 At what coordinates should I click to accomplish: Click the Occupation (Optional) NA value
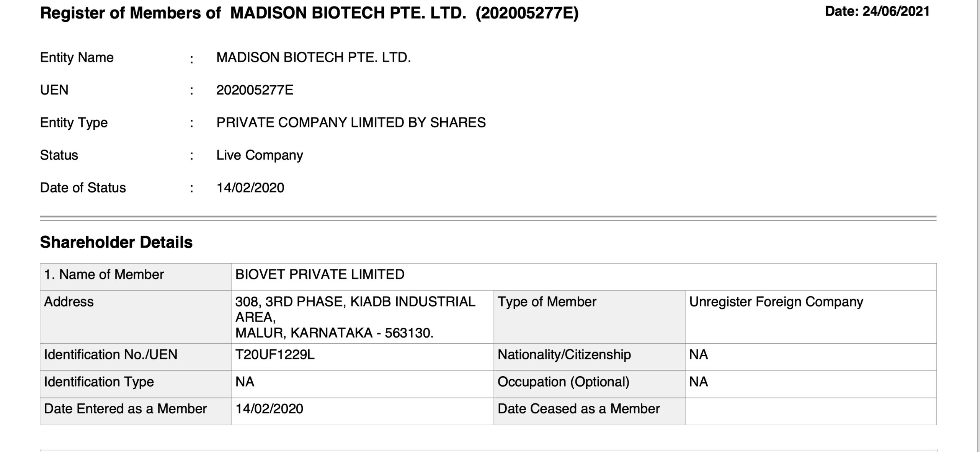point(699,382)
